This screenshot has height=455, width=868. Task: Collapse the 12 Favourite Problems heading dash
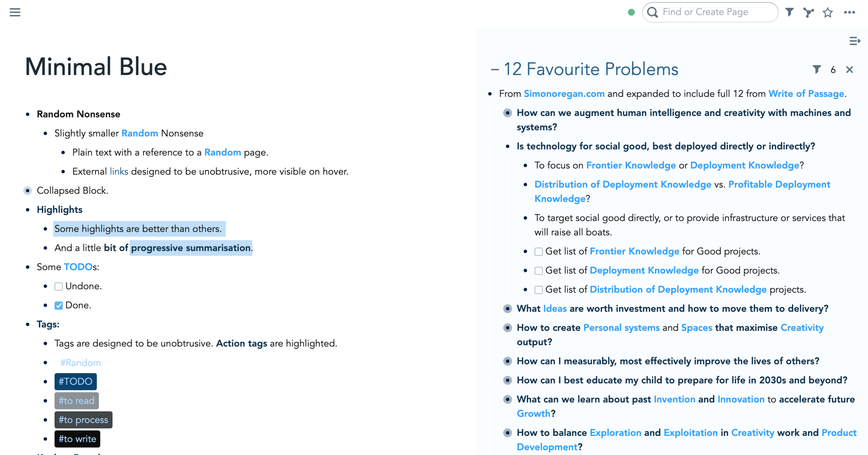pyautogui.click(x=494, y=69)
